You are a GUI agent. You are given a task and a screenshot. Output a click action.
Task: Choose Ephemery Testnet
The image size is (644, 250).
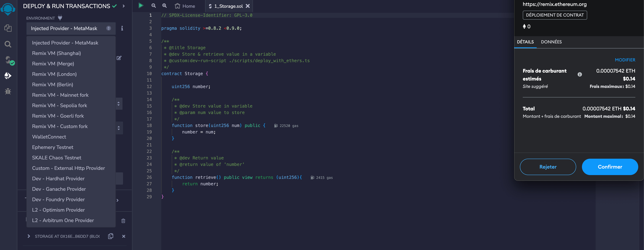click(71, 148)
